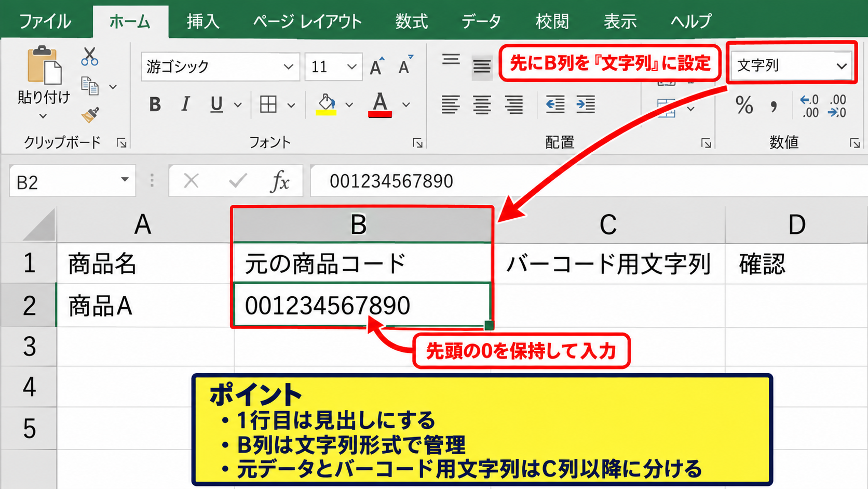Apply Comma style format
The image size is (868, 489).
coord(774,107)
